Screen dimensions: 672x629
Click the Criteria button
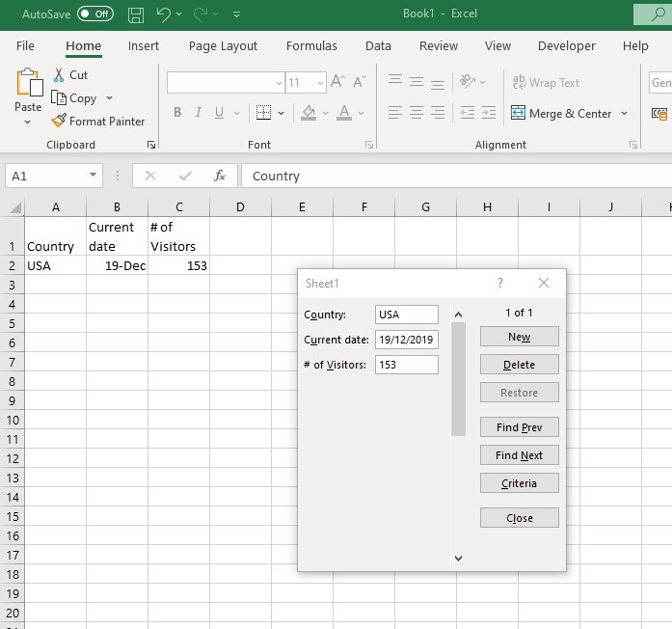[x=520, y=483]
